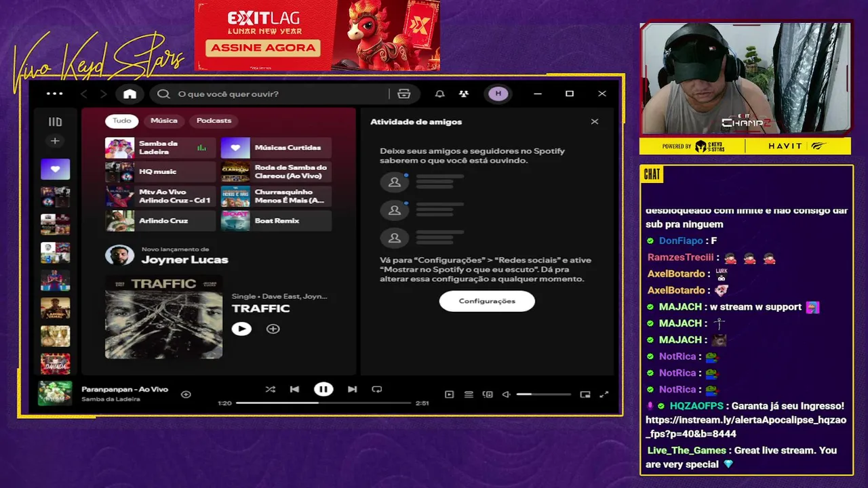Select the Podcasts filter chip
Image resolution: width=868 pixels, height=488 pixels.
pos(214,121)
